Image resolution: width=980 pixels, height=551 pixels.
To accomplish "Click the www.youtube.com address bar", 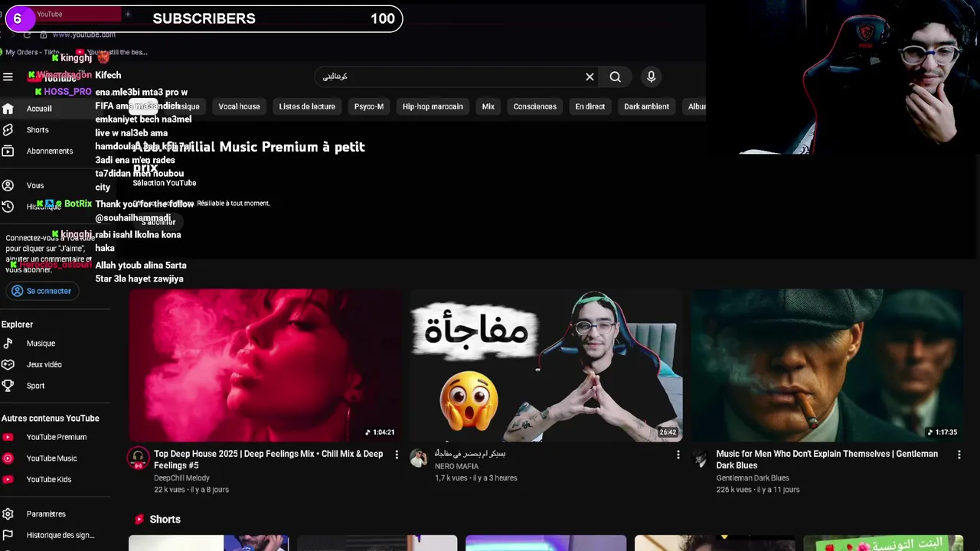I will click(x=83, y=34).
